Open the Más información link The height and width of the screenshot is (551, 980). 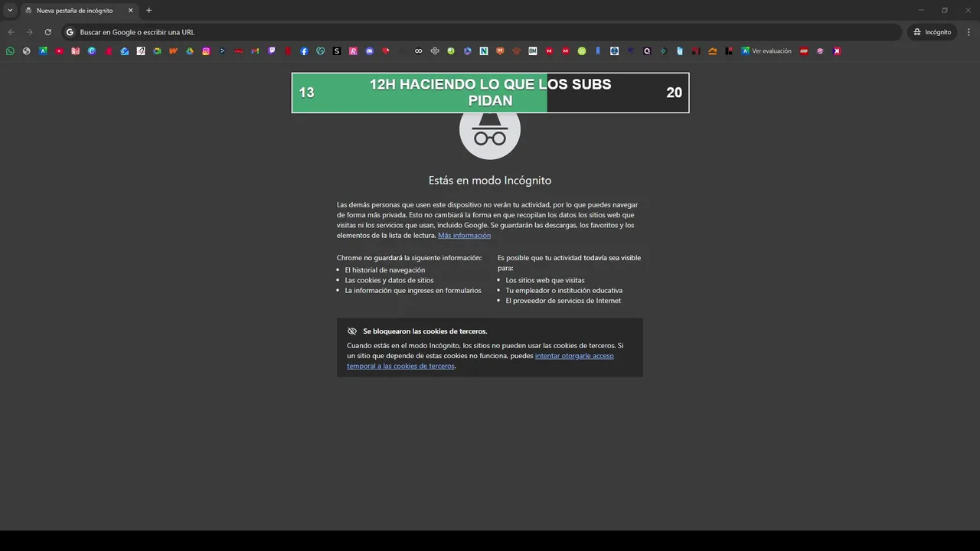(x=464, y=236)
